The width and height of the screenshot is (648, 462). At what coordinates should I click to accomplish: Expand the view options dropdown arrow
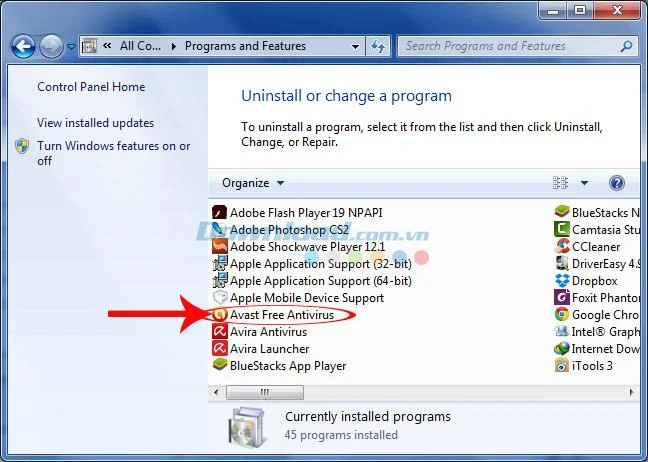pos(584,183)
